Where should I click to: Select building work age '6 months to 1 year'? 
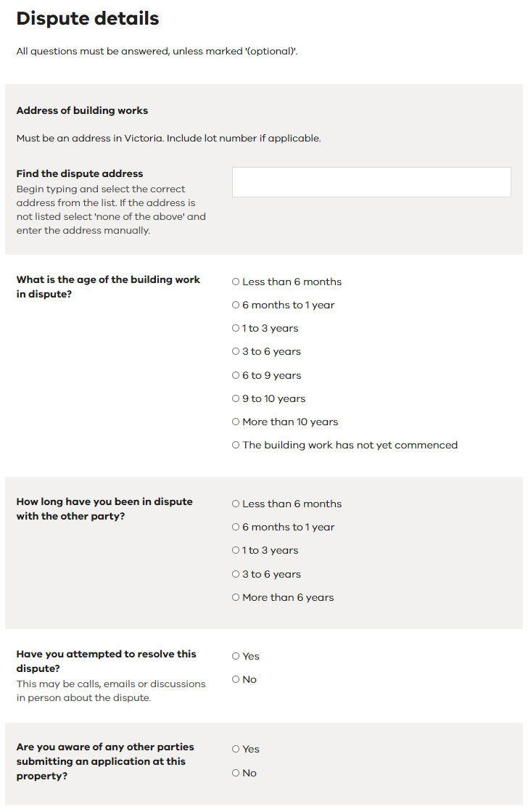point(236,305)
